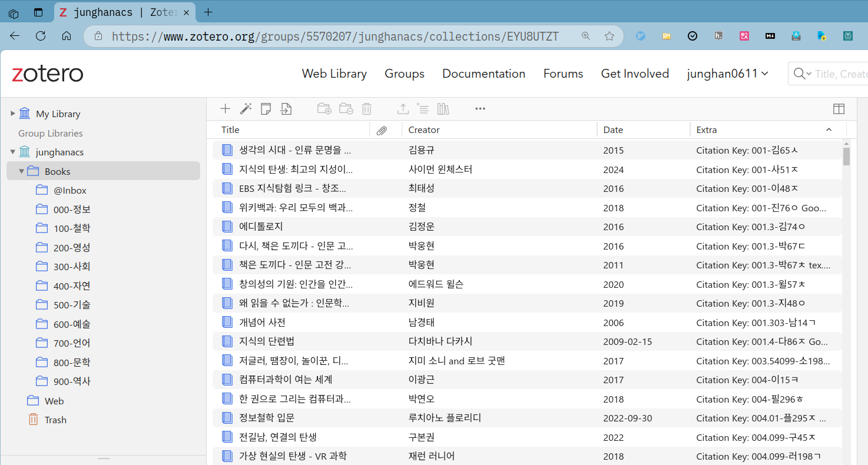The height and width of the screenshot is (465, 868).
Task: Click the attachment paperclip column header
Action: click(x=382, y=130)
